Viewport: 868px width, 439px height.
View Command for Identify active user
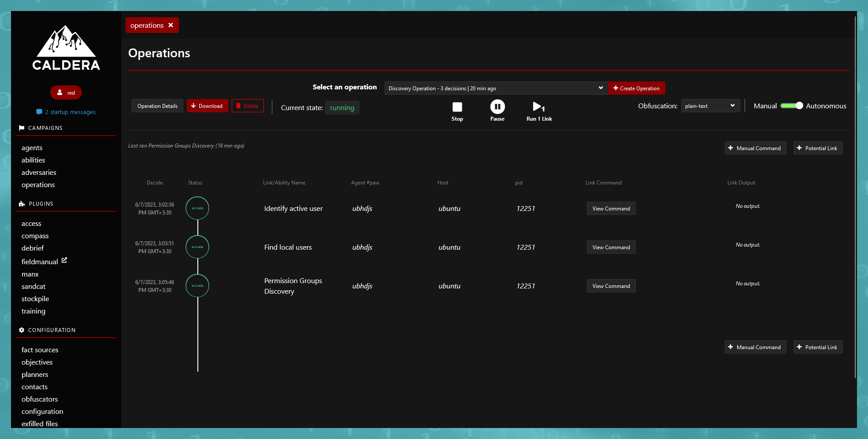point(611,208)
